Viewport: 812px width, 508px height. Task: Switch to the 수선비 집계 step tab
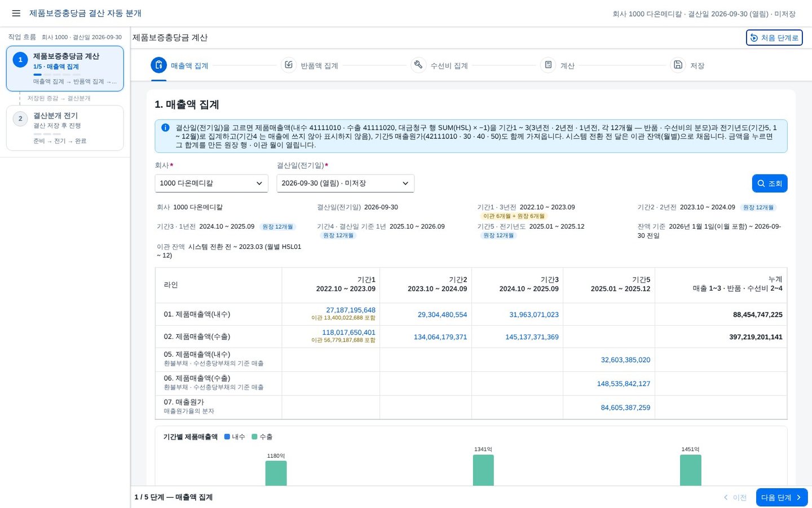(439, 65)
